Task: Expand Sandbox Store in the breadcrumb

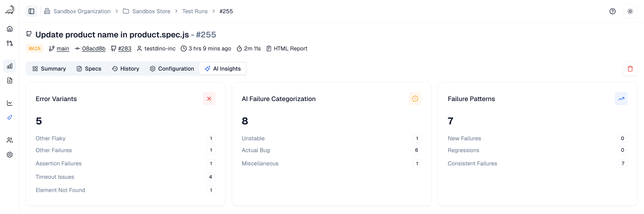Action: click(151, 11)
